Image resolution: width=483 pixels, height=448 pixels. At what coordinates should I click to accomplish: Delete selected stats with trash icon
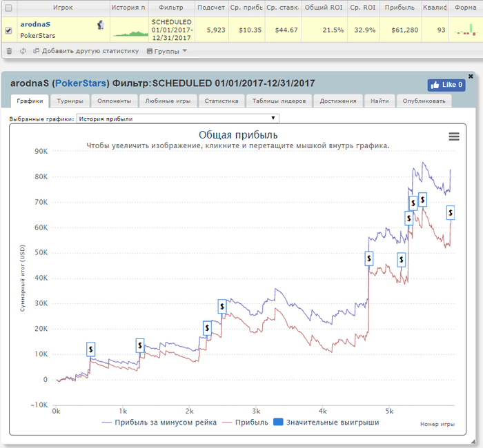[9, 51]
